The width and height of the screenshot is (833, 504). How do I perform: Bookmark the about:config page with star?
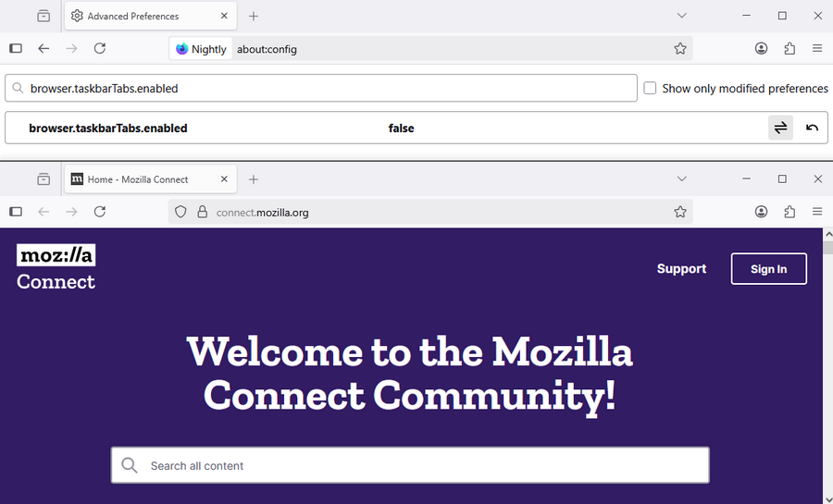pos(680,49)
